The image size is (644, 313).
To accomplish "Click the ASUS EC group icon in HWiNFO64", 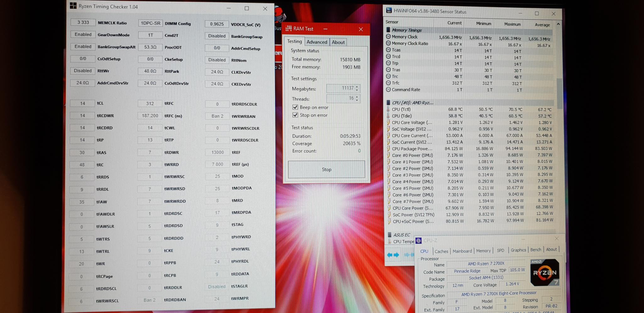I will 389,234.
